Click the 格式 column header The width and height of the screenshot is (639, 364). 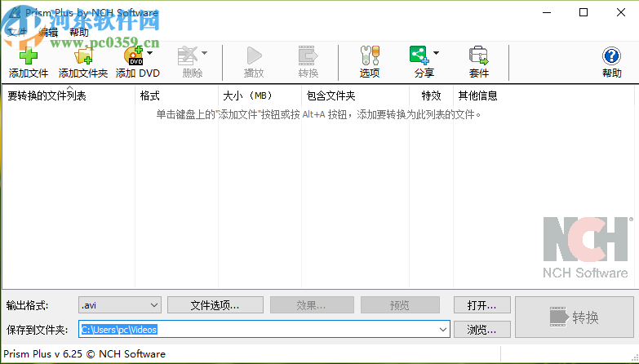(x=177, y=95)
